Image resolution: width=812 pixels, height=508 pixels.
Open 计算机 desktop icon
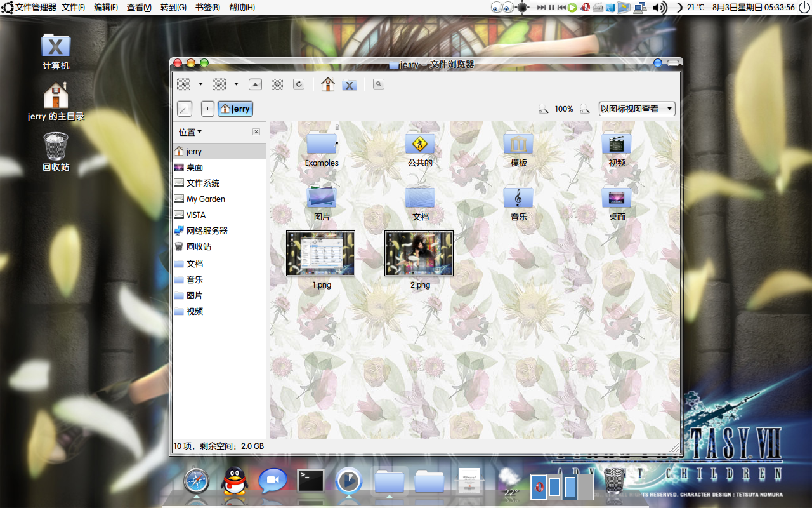56,51
